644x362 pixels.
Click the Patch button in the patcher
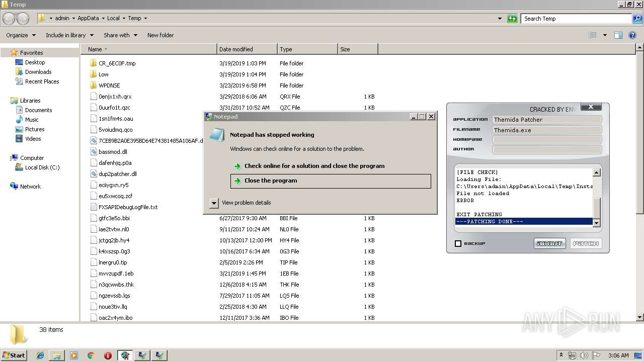click(x=586, y=243)
